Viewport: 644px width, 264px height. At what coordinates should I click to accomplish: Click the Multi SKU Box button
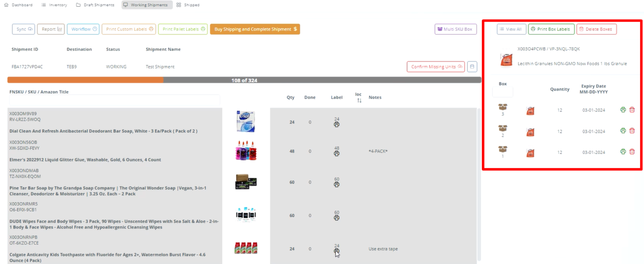click(455, 29)
